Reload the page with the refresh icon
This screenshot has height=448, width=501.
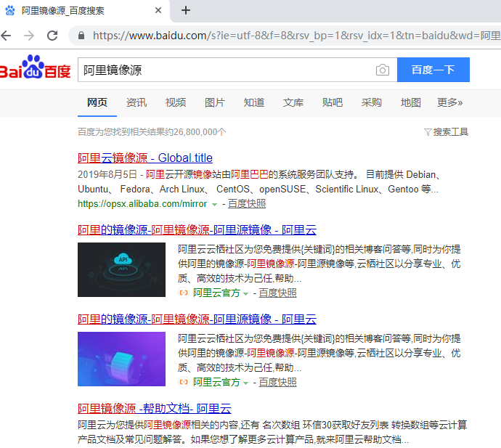tap(52, 36)
